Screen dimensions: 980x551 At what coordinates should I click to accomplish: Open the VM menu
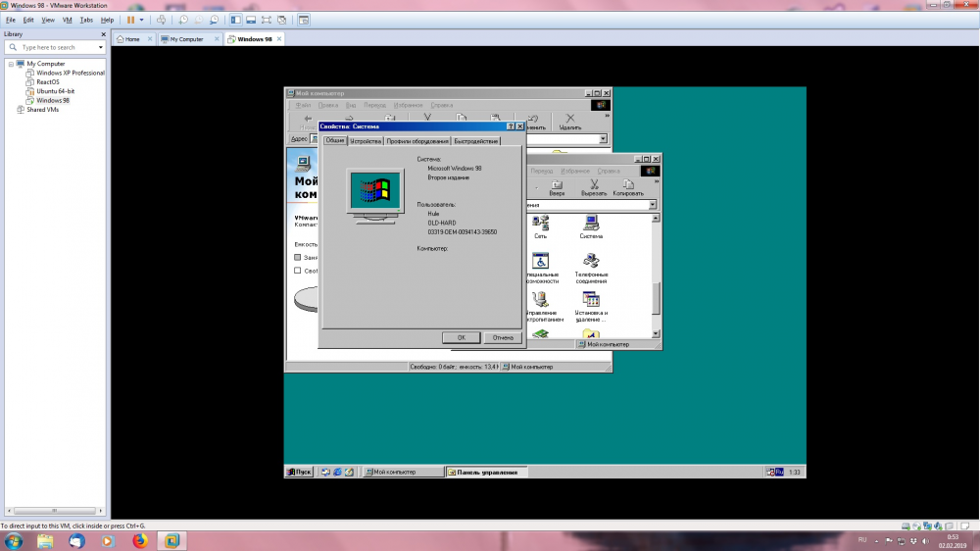pyautogui.click(x=67, y=20)
